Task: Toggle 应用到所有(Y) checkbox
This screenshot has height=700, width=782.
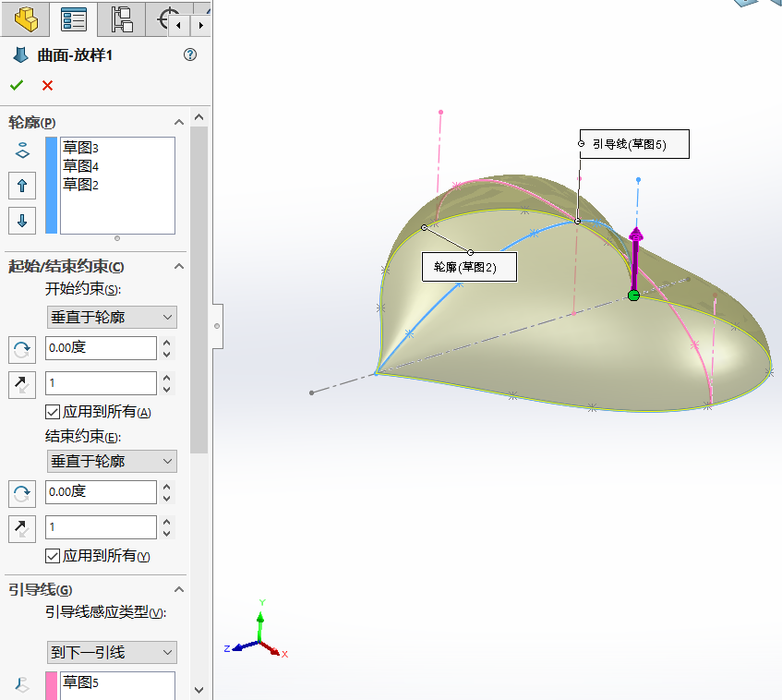Action: point(53,556)
